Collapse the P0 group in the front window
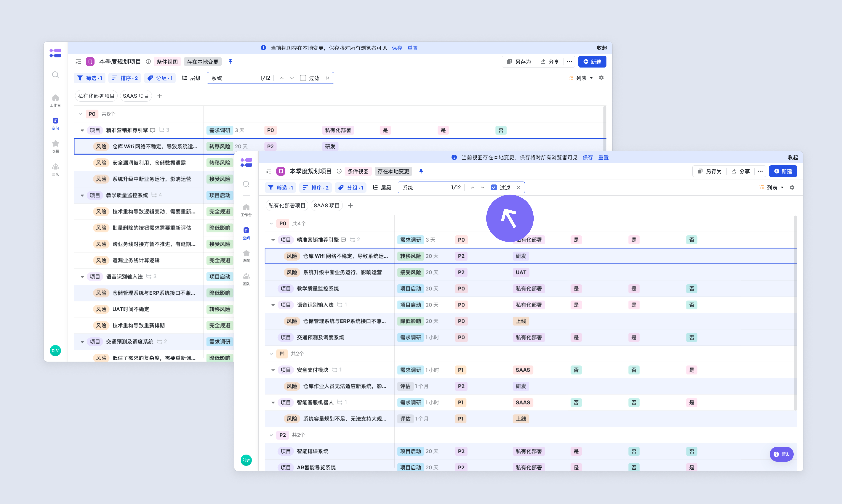This screenshot has width=842, height=504. (271, 224)
